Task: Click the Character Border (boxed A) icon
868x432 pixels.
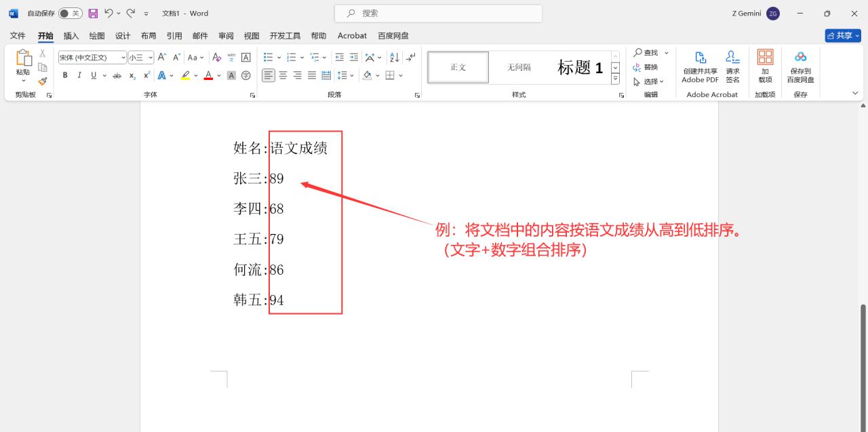Action: point(246,58)
